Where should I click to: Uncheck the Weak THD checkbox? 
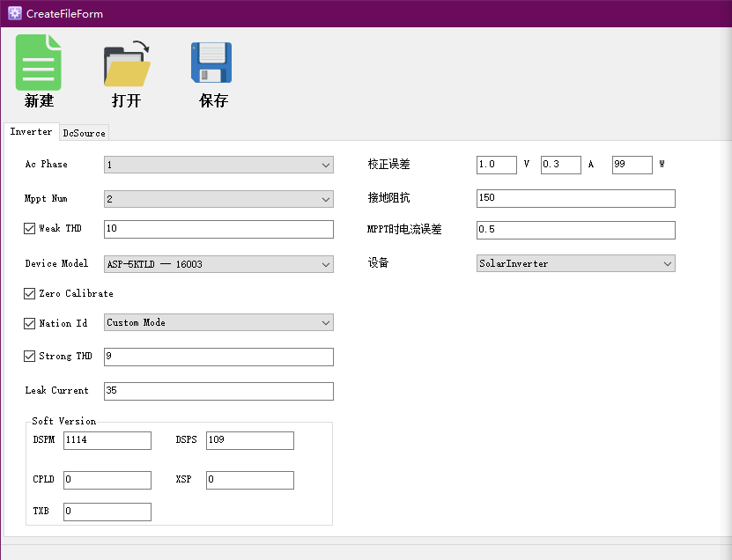click(30, 229)
